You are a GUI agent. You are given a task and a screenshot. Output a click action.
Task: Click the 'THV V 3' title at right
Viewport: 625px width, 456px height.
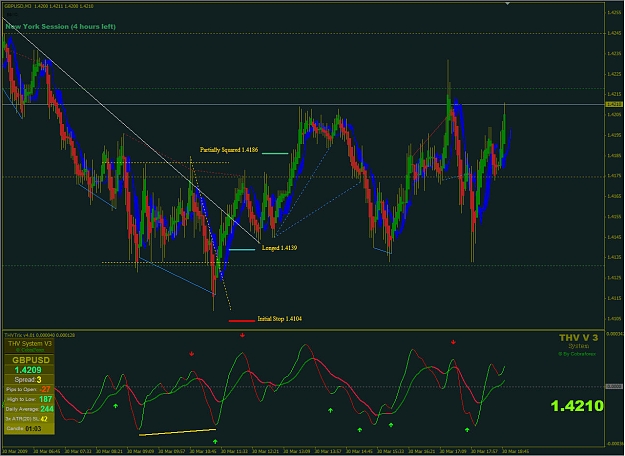point(578,338)
